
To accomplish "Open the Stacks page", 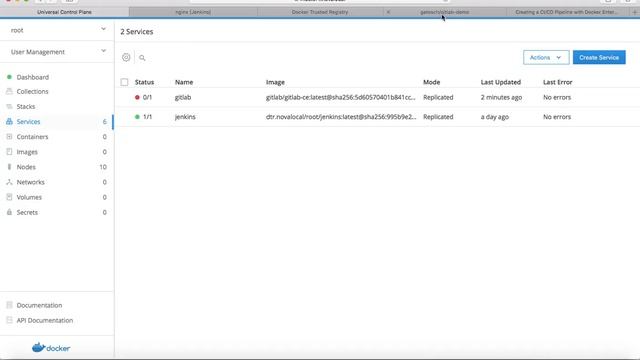I will coord(26,107).
